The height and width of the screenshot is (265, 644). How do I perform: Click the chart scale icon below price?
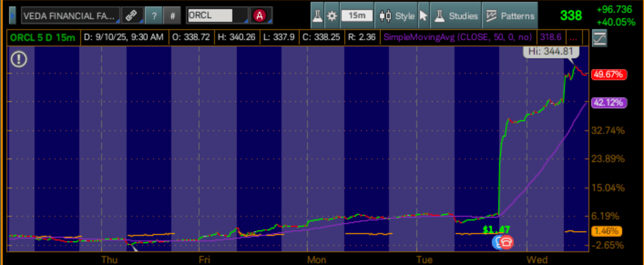[599, 39]
